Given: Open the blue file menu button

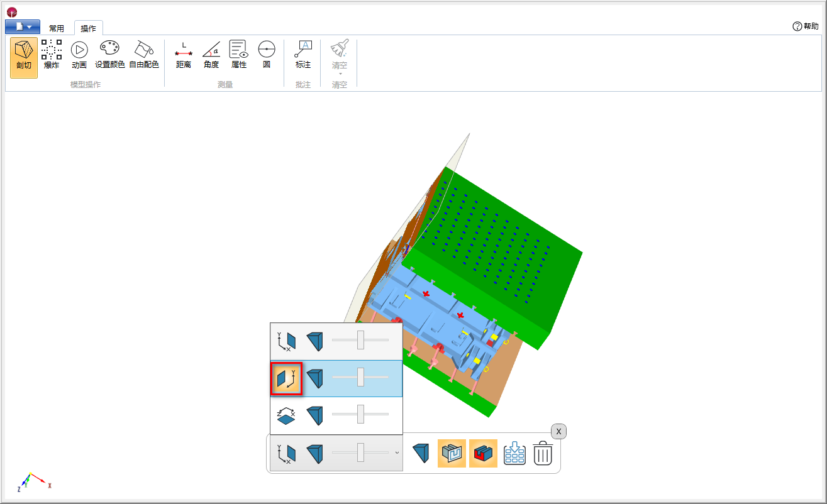Looking at the screenshot, I should (23, 27).
